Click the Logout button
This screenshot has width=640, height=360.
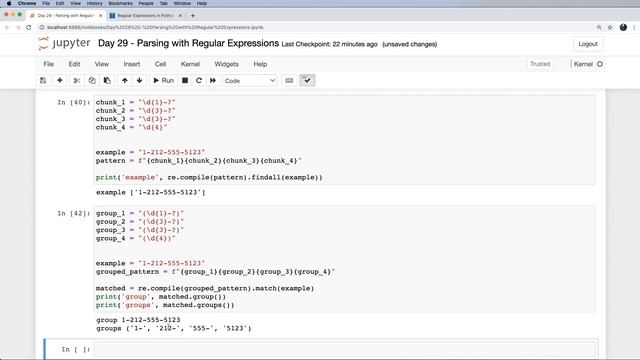coord(588,44)
